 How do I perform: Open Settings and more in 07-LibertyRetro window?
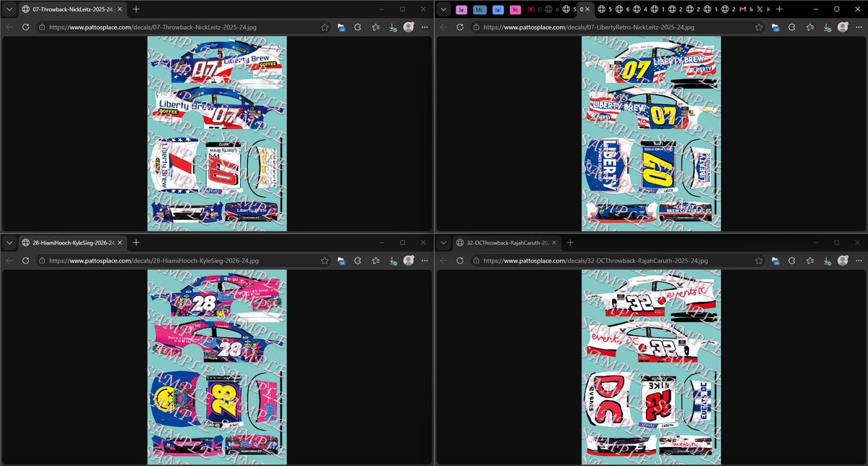tap(858, 27)
